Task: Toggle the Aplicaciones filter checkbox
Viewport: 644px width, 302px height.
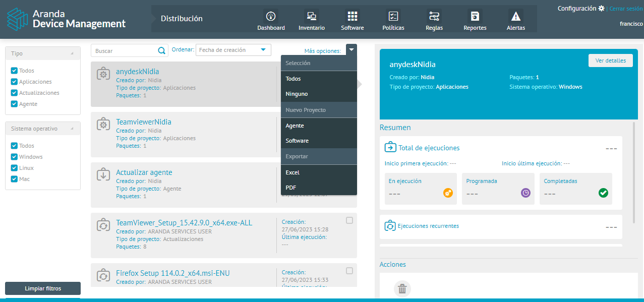Action: click(14, 82)
